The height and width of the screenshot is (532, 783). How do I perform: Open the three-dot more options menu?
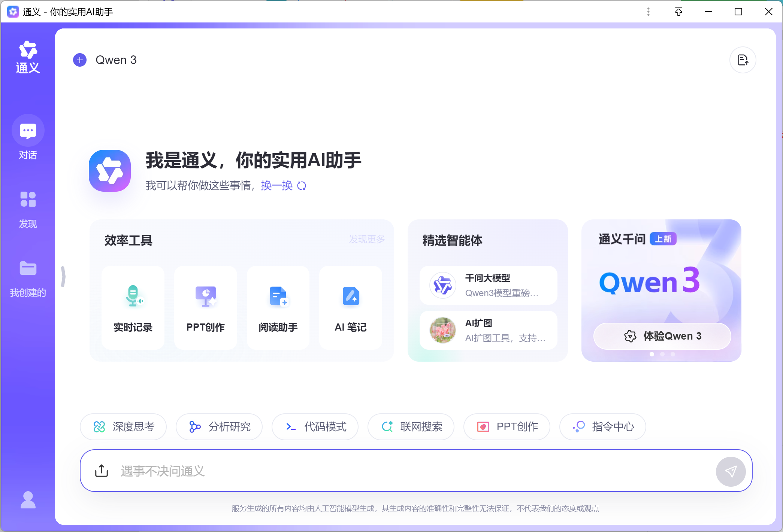coord(648,12)
